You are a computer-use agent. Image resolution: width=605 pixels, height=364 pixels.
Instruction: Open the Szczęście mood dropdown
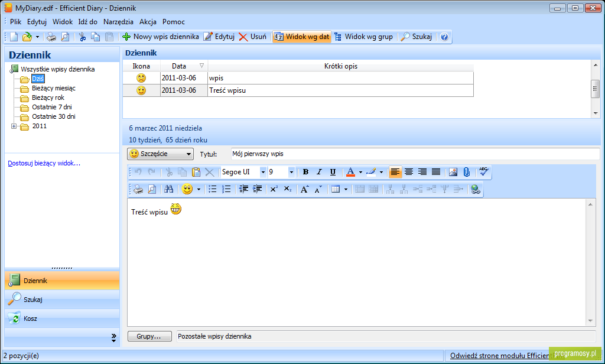point(160,154)
